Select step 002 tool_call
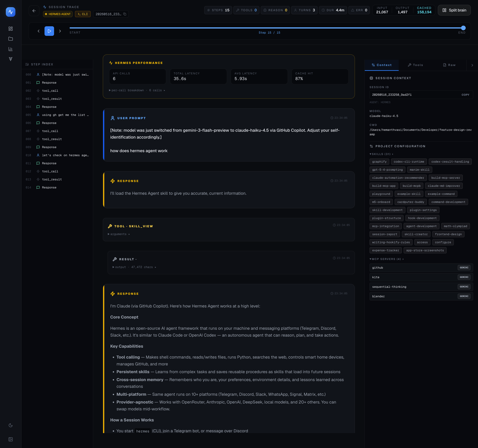Screen dimensions: 478x448 (x=57, y=91)
